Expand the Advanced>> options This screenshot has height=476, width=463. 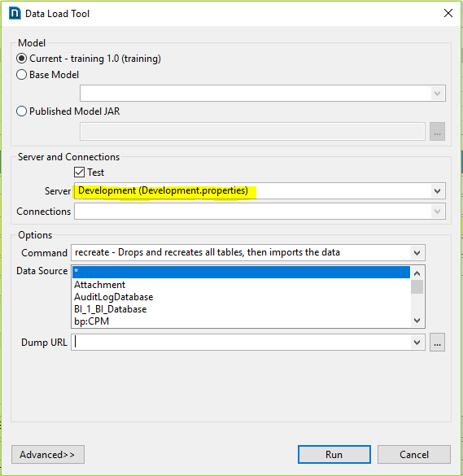tap(48, 455)
